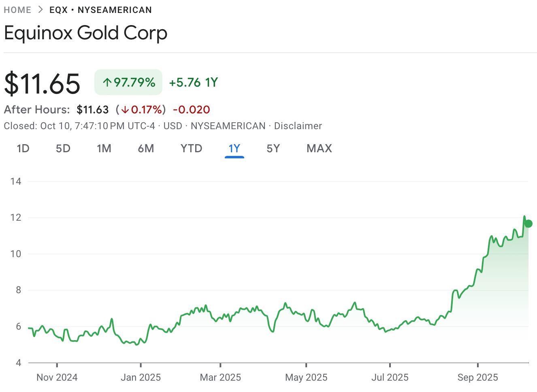
Task: Switch chart to 5Y range
Action: point(273,149)
